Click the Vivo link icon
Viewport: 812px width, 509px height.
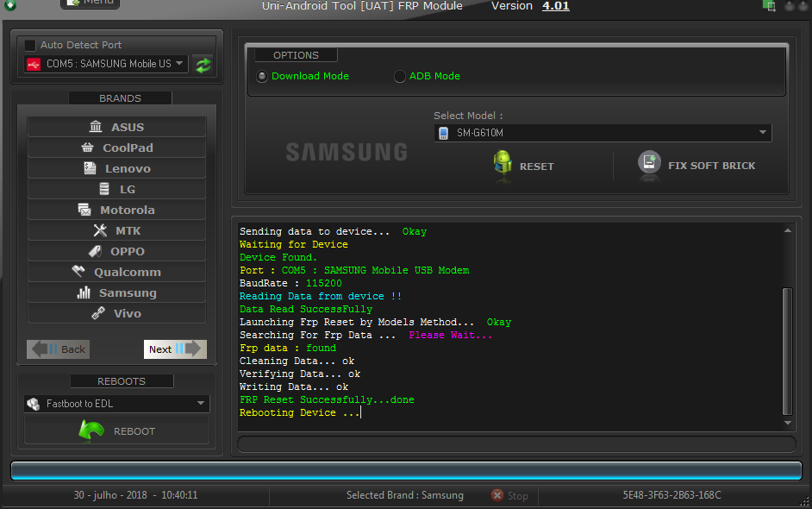point(98,313)
